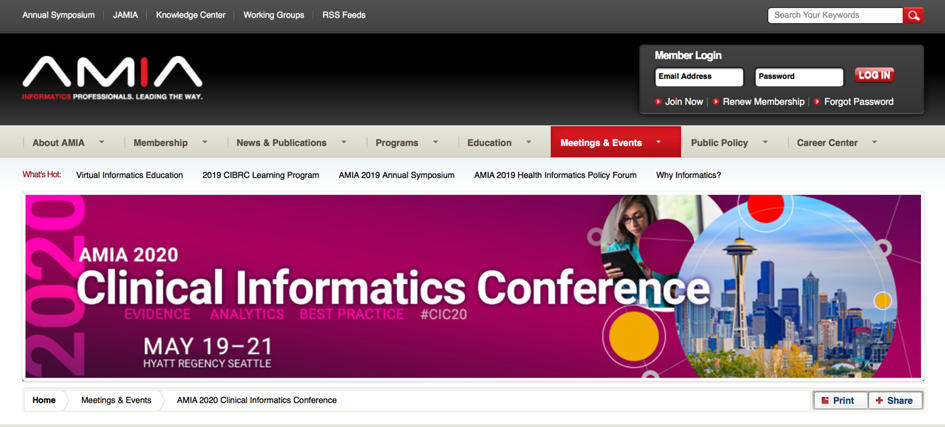This screenshot has height=427, width=945.
Task: Expand the Education dropdown arrow
Action: coord(529,142)
